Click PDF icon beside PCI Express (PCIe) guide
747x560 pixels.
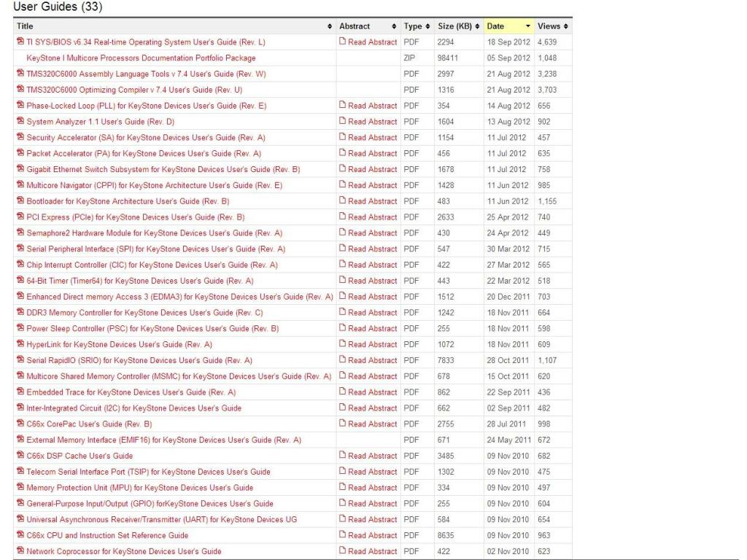(x=20, y=216)
